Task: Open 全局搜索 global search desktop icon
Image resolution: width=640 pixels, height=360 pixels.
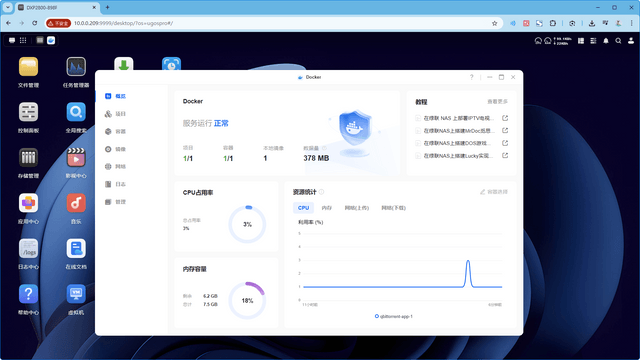Action: [x=76, y=112]
